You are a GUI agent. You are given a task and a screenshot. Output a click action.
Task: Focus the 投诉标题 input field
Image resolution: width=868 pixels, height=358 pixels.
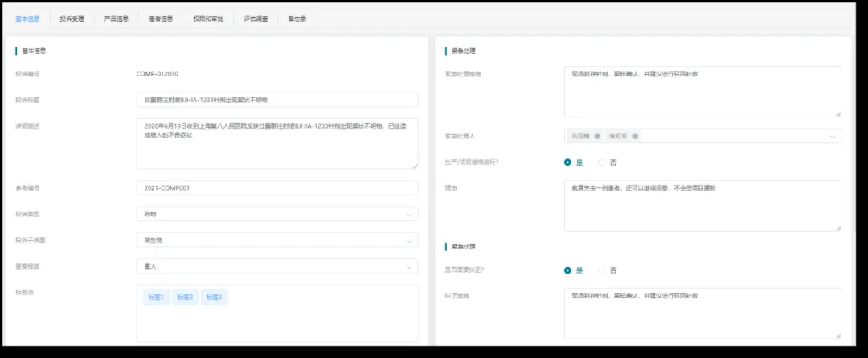[x=277, y=100]
